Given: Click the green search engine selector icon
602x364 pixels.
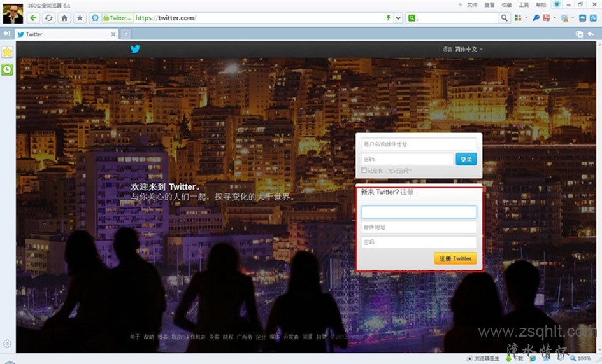Looking at the screenshot, I should (412, 18).
